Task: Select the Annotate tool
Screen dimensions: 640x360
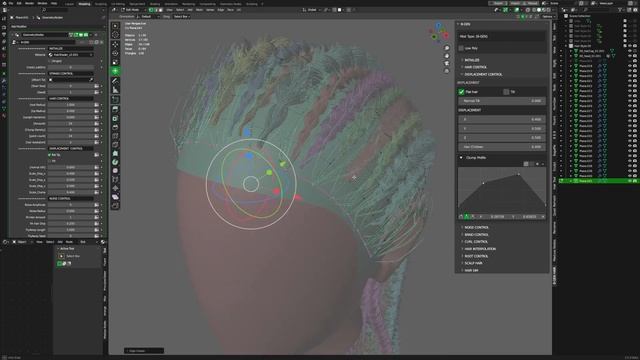Action: click(x=116, y=81)
